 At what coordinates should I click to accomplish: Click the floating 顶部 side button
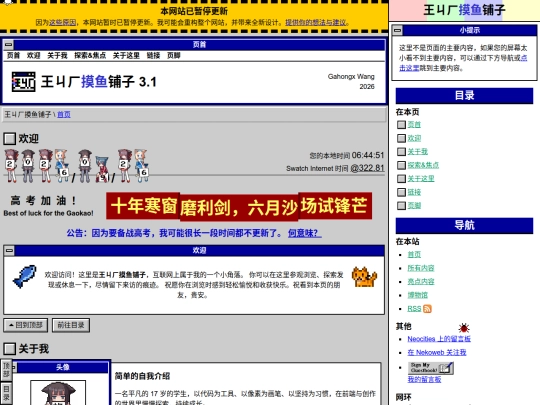point(6,370)
